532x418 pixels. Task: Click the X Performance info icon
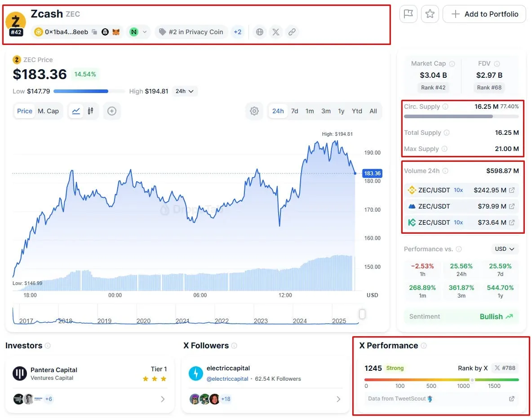click(x=423, y=346)
